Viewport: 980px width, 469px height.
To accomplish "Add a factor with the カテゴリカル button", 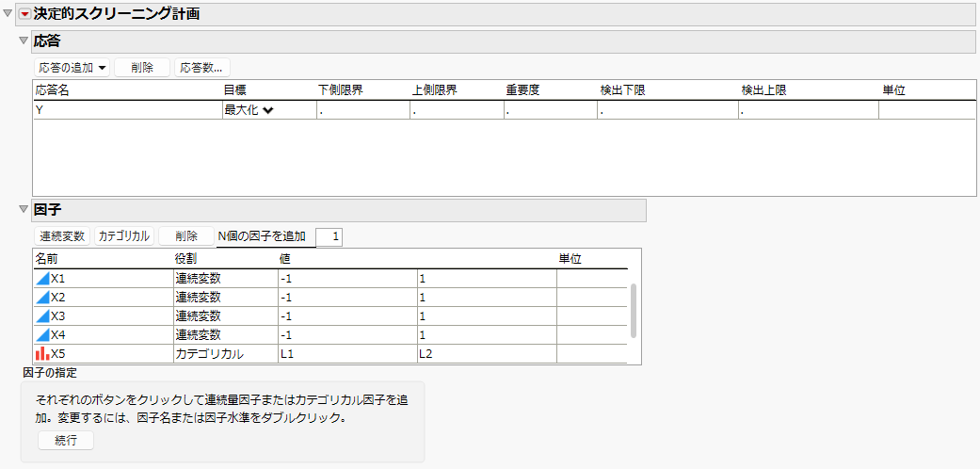I will coord(123,235).
